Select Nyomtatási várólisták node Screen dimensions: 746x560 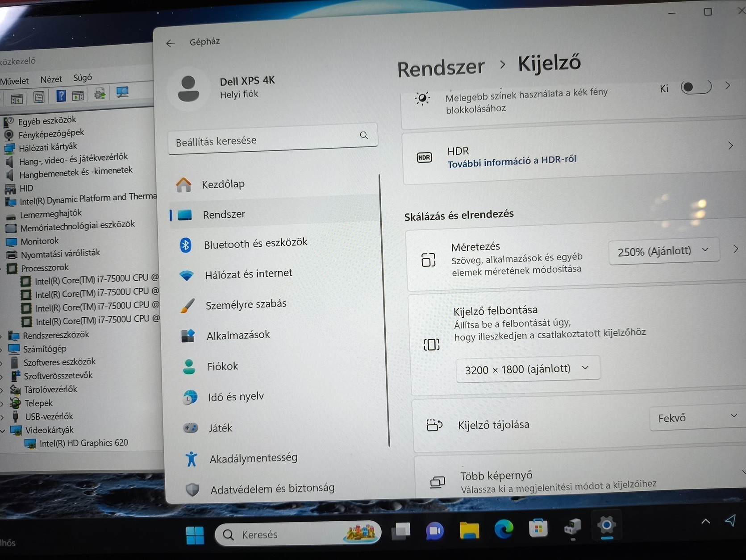click(x=60, y=253)
